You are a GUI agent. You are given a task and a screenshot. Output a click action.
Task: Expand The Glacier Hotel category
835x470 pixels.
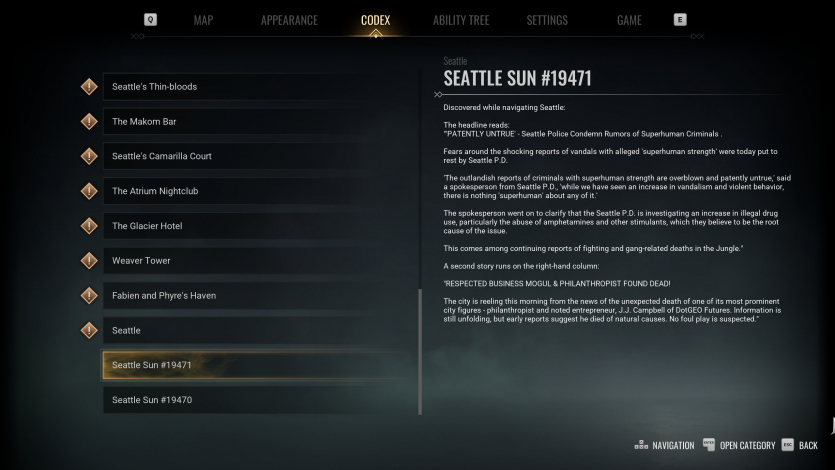tap(260, 226)
